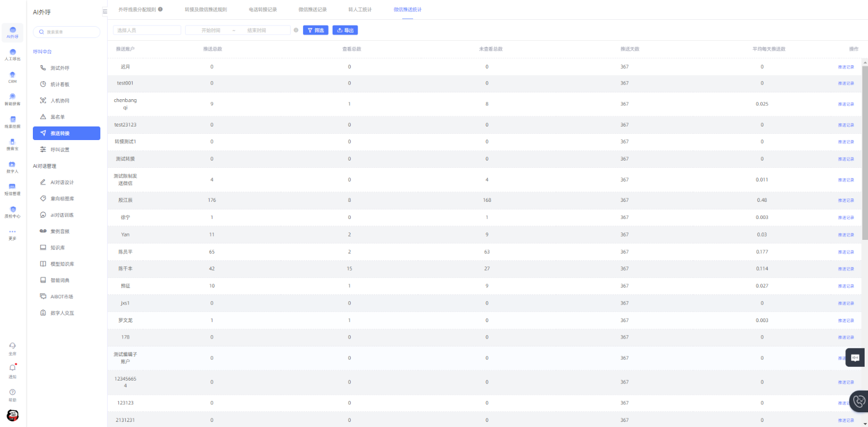The height and width of the screenshot is (427, 868).
Task: Open the 帮助 question mark icon
Action: click(12, 392)
